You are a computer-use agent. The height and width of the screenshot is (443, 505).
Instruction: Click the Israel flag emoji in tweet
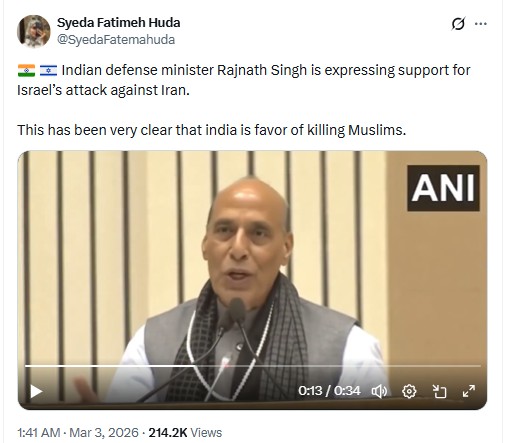(x=48, y=70)
